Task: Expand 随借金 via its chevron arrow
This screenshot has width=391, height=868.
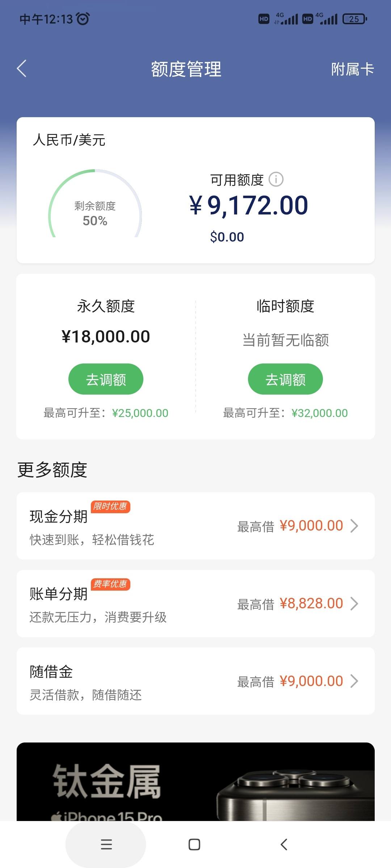Action: (x=354, y=681)
